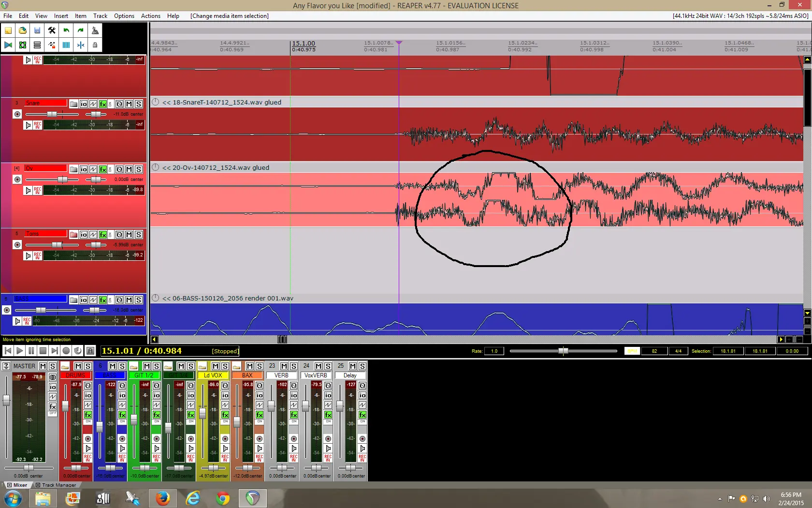The height and width of the screenshot is (508, 812).
Task: Arm record on Snare track
Action: (18, 114)
